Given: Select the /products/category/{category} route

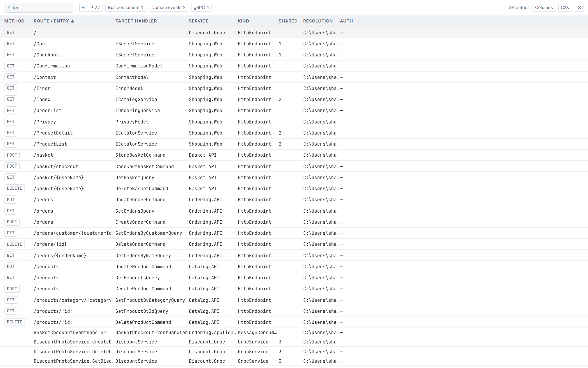Looking at the screenshot, I should (x=74, y=300).
